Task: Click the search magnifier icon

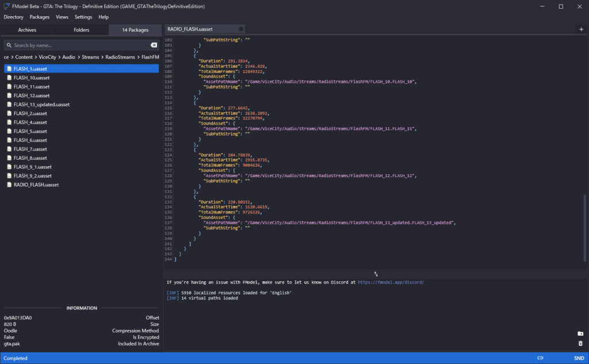Action: coord(9,45)
